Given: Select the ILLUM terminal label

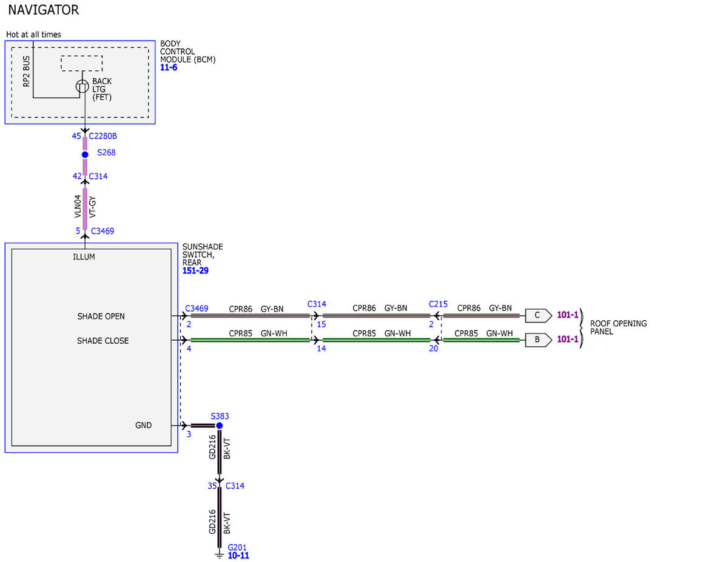Looking at the screenshot, I should click(x=84, y=257).
